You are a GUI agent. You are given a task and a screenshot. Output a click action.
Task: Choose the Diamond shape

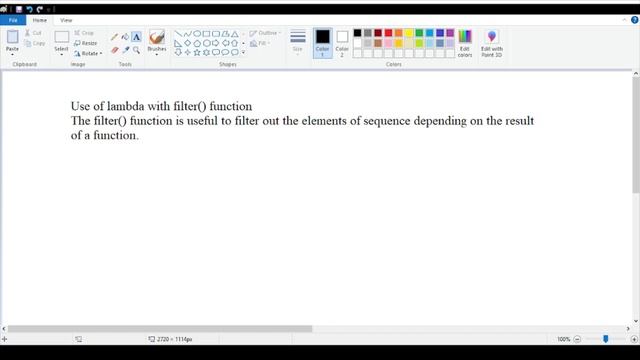coord(187,43)
